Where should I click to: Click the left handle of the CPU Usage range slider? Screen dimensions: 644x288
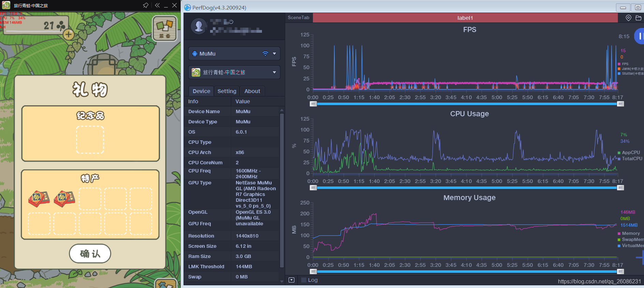point(313,188)
